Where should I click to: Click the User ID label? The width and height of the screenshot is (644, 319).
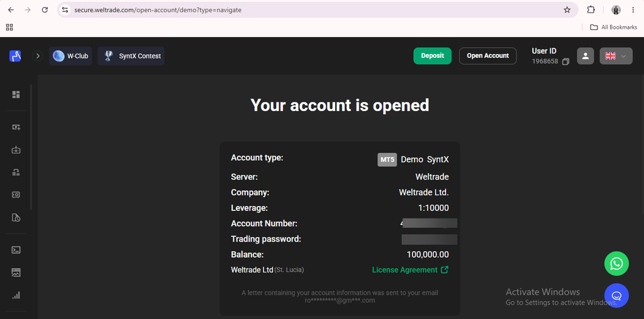[x=544, y=51]
